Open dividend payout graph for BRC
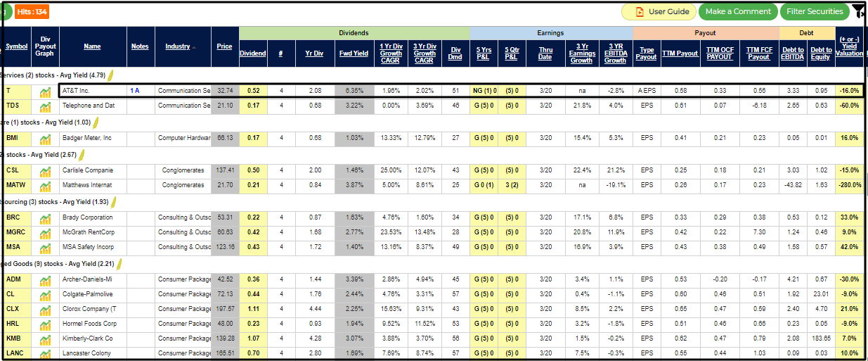This screenshot has width=868, height=361. tap(45, 218)
